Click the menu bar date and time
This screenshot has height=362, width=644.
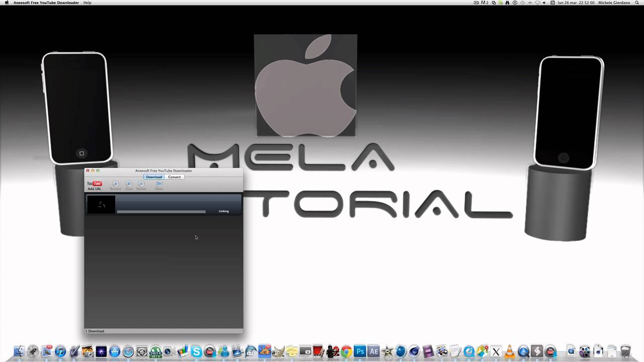(576, 3)
